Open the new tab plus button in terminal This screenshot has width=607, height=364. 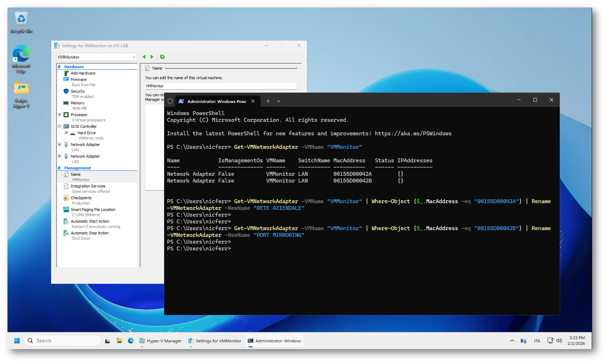(268, 101)
